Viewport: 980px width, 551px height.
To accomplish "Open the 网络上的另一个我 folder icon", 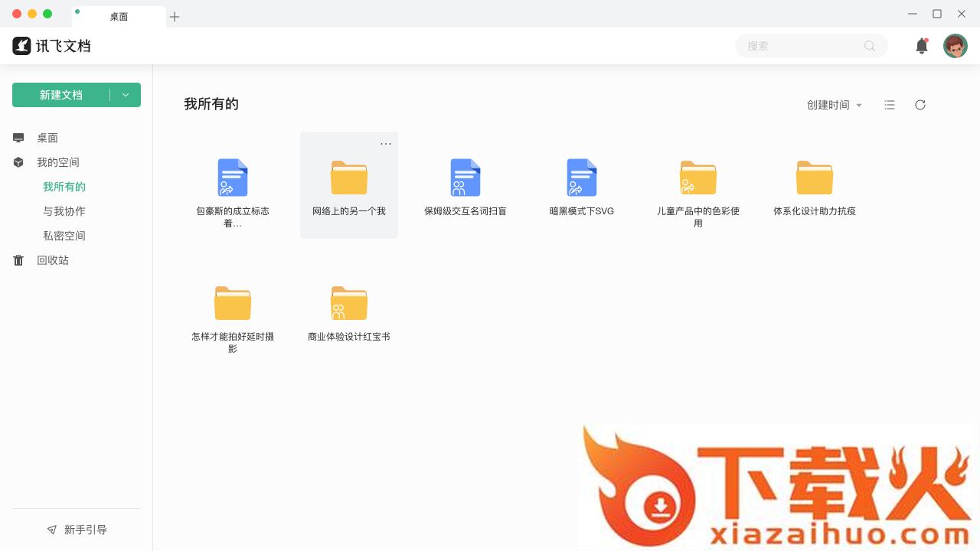I will pyautogui.click(x=349, y=178).
